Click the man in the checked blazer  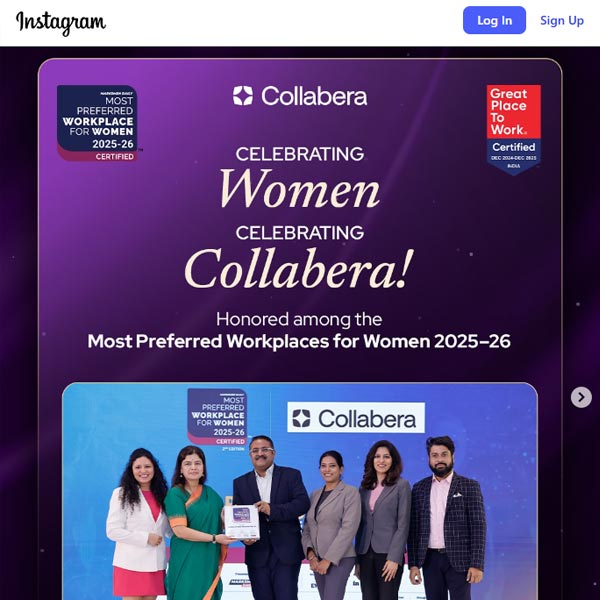446,518
